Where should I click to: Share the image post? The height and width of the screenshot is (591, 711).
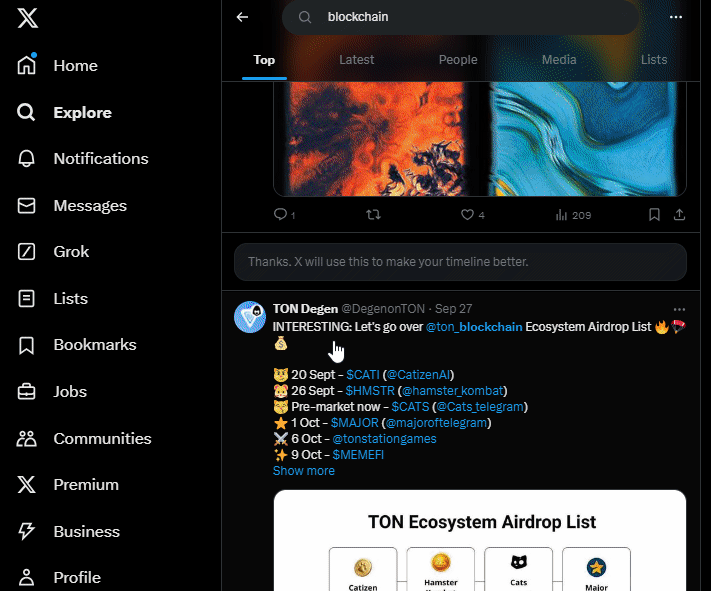click(680, 214)
